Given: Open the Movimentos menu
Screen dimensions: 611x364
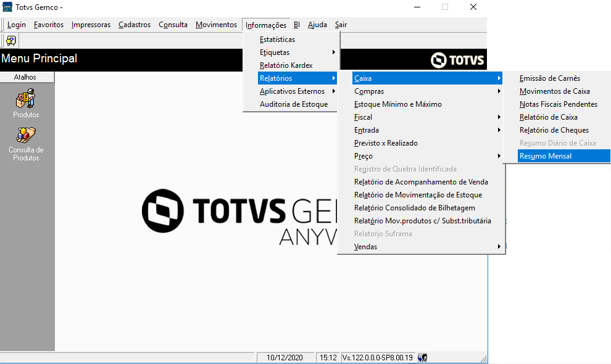Looking at the screenshot, I should pyautogui.click(x=216, y=25).
